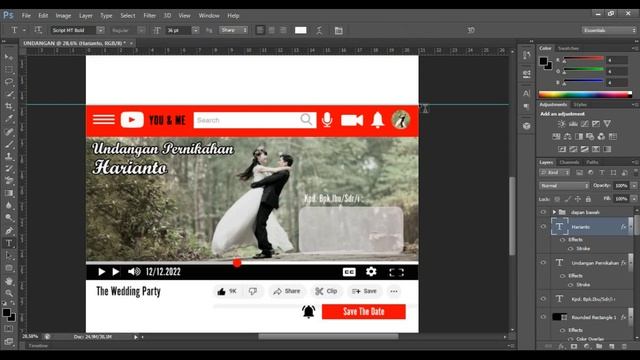
Task: Open the font size dropdown
Action: pos(196,30)
